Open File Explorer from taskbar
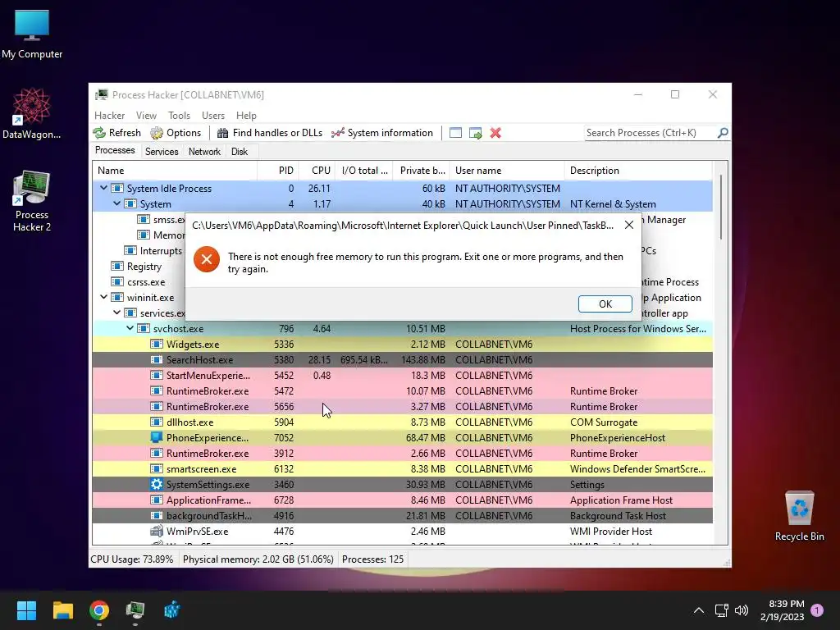The width and height of the screenshot is (840, 630). coord(62,610)
